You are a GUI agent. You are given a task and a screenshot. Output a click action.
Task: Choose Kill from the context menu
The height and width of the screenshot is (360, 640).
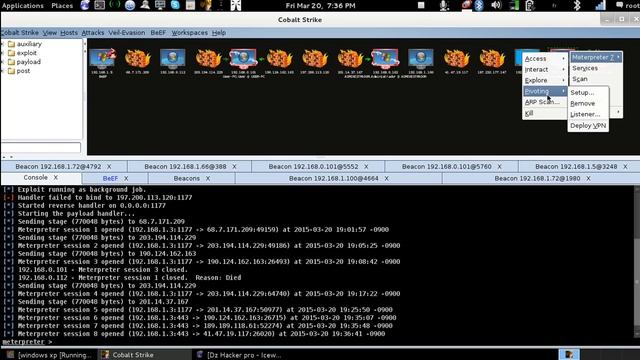(545, 113)
